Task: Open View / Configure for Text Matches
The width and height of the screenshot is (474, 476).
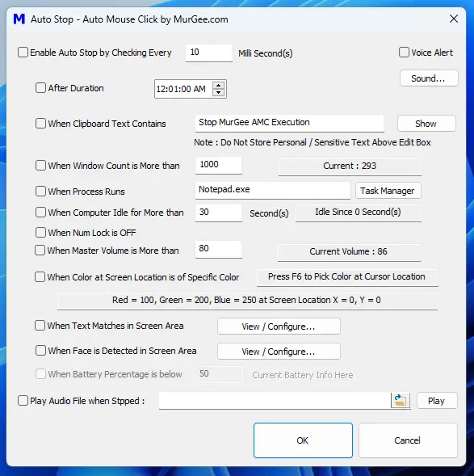Action: [x=279, y=326]
